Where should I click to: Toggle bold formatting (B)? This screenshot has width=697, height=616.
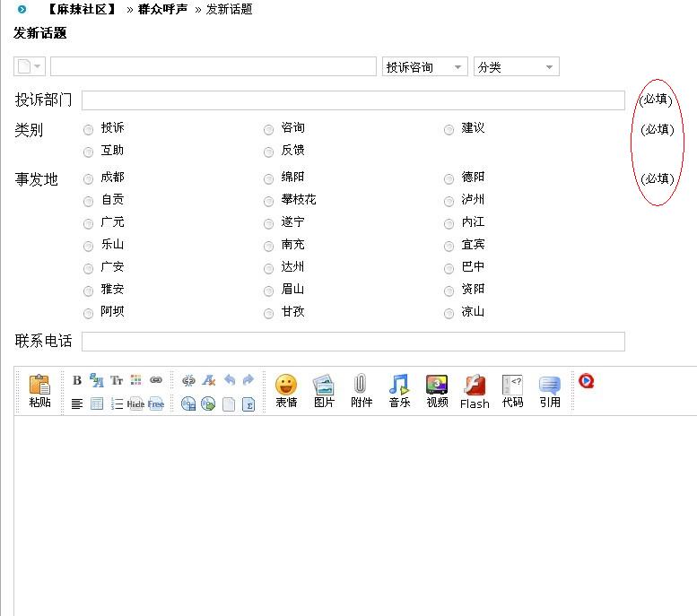[x=77, y=380]
